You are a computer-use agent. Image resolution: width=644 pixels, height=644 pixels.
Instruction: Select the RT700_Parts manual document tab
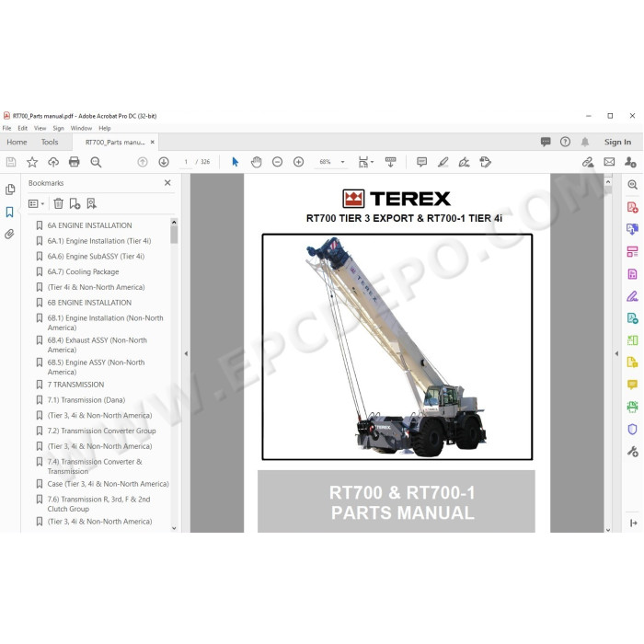115,142
